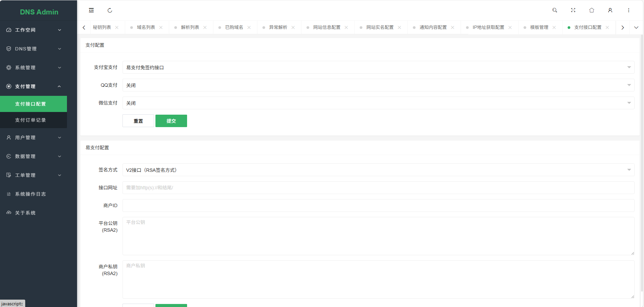The height and width of the screenshot is (307, 644).
Task: Switch to the 网站信息配置 tab
Action: (326, 28)
